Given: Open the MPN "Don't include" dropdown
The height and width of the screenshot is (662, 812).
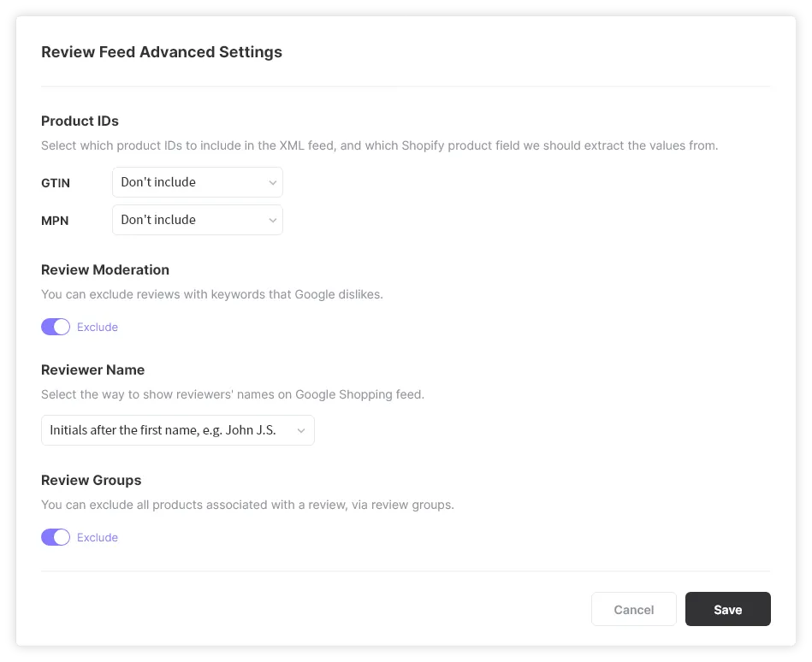Looking at the screenshot, I should click(197, 220).
